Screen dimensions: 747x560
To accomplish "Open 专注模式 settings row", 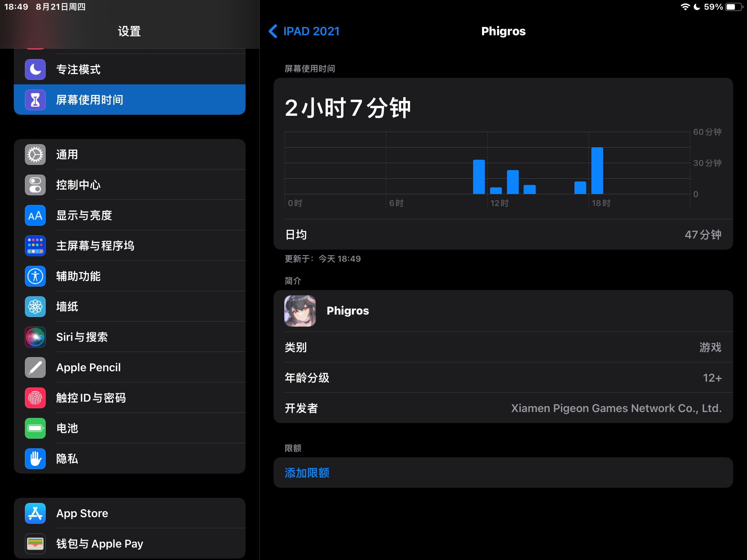I will (x=130, y=69).
